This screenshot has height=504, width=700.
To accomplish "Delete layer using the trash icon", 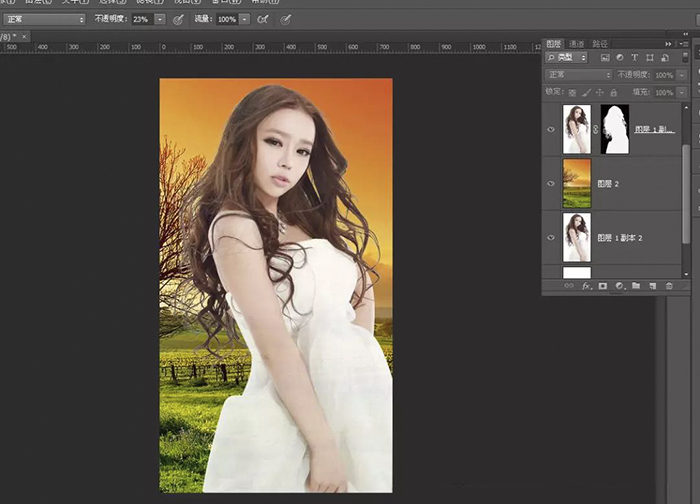I will pos(669,286).
